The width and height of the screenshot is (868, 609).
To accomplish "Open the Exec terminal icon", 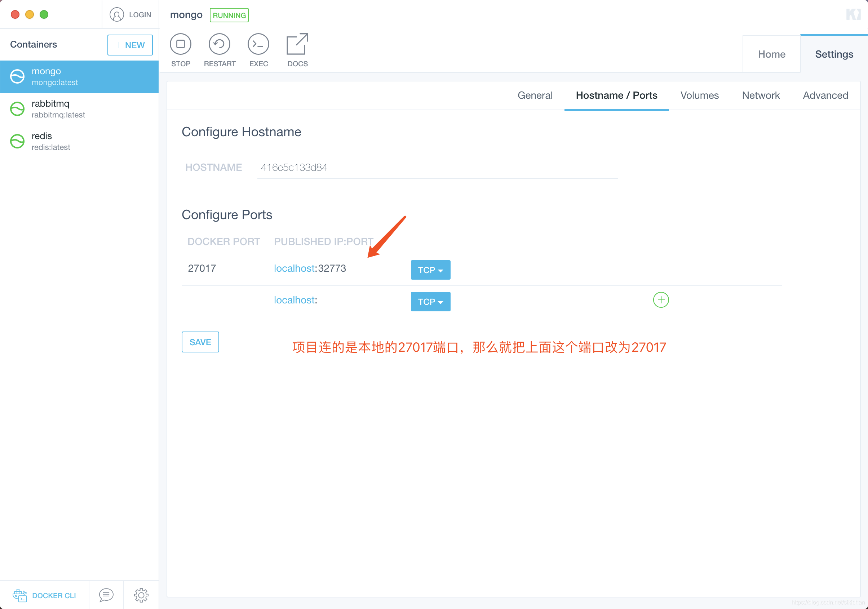I will click(x=258, y=44).
